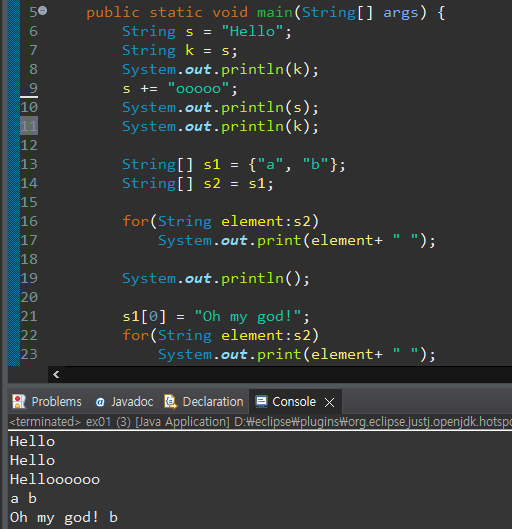Open the Declaration tab
The height and width of the screenshot is (529, 512).
204,402
